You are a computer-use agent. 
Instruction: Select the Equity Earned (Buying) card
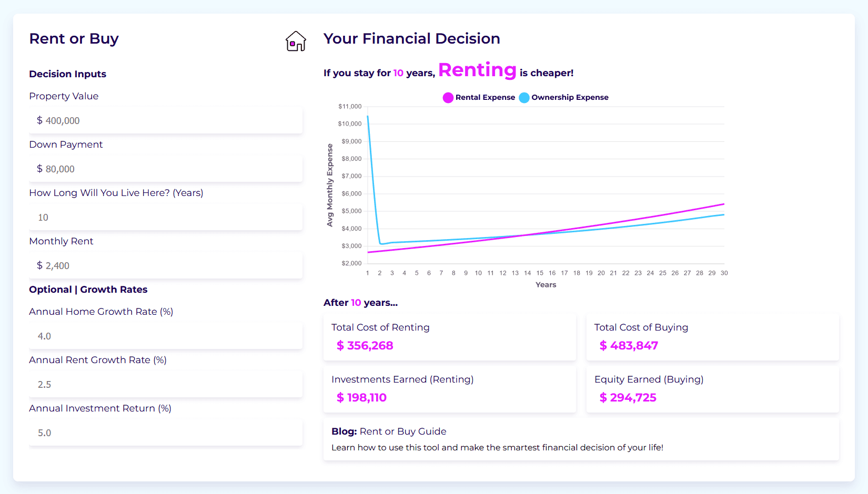point(713,389)
